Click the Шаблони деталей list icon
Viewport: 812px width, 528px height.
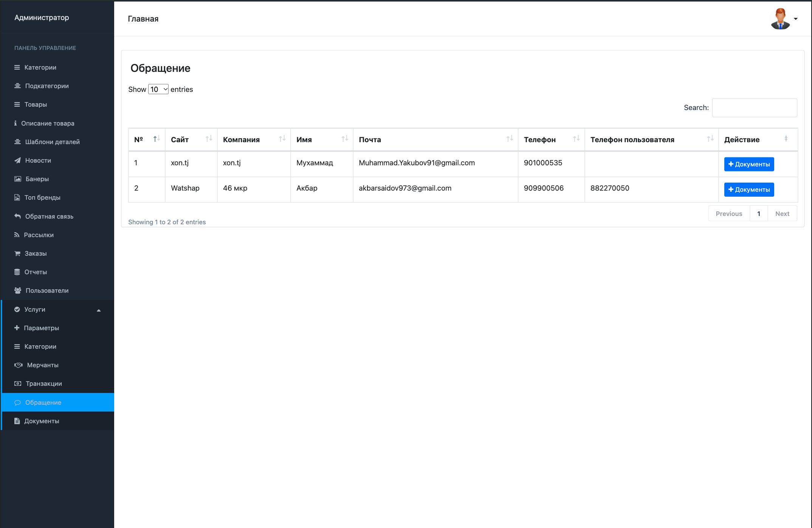click(x=17, y=142)
